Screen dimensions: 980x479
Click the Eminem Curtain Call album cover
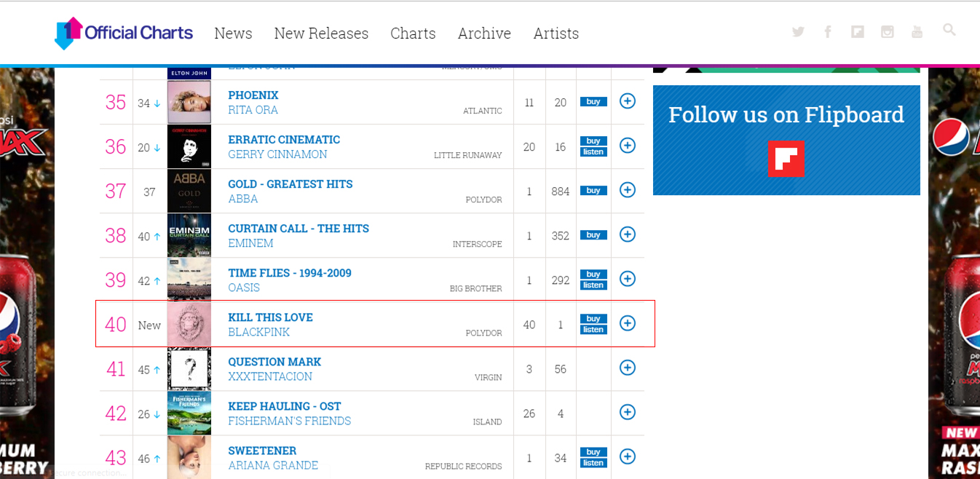point(189,235)
